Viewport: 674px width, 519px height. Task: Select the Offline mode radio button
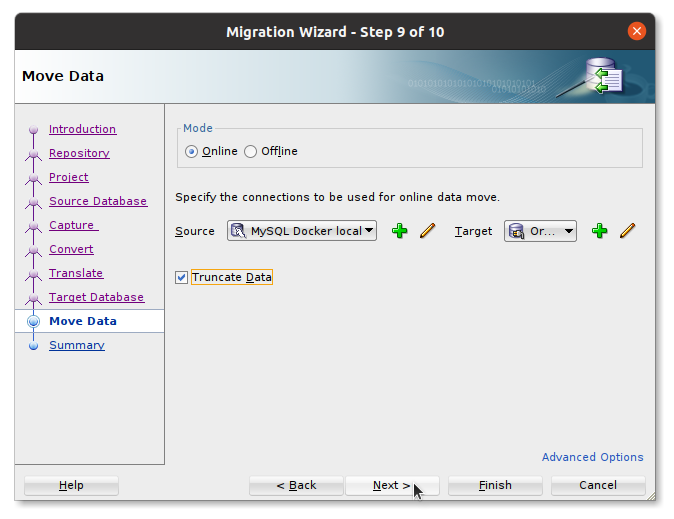click(x=251, y=151)
